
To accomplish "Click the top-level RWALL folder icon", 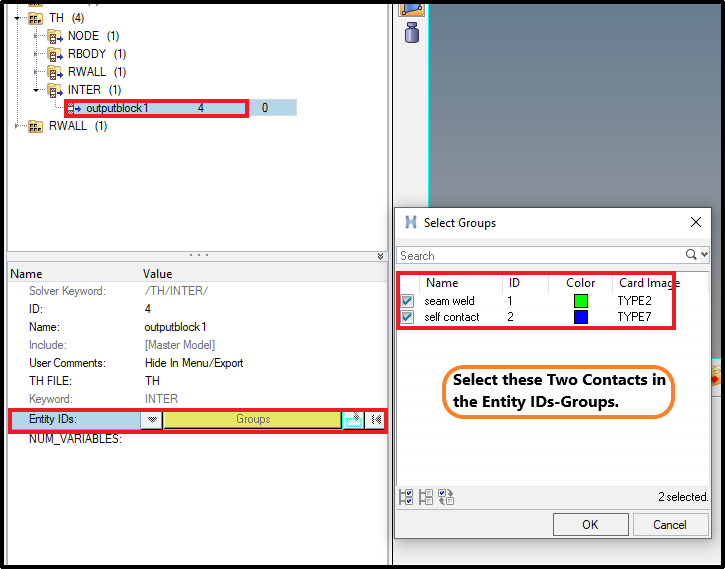I will pyautogui.click(x=36, y=126).
